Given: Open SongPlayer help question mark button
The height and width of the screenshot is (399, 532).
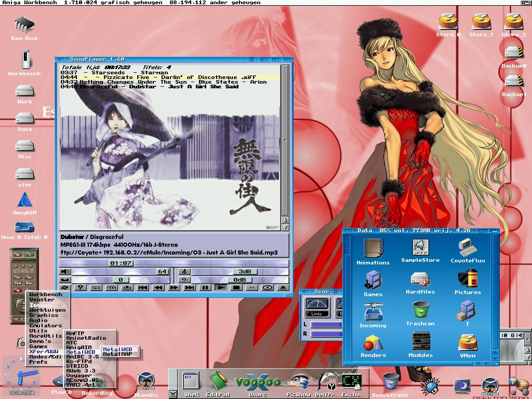Looking at the screenshot, I should [x=81, y=288].
